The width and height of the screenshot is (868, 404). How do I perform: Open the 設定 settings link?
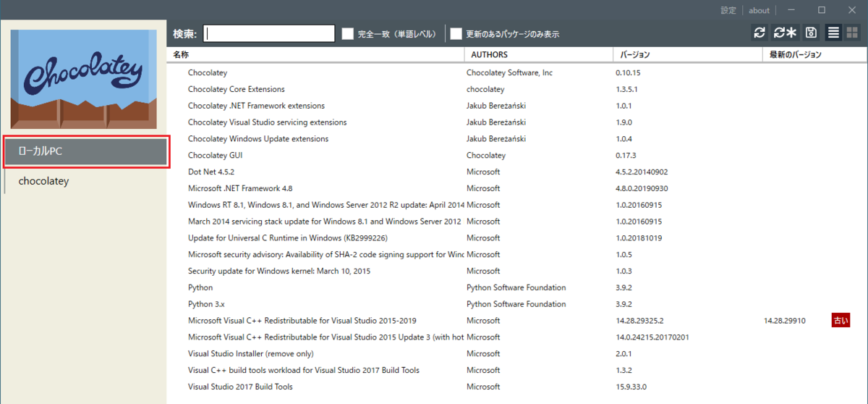coord(728,10)
